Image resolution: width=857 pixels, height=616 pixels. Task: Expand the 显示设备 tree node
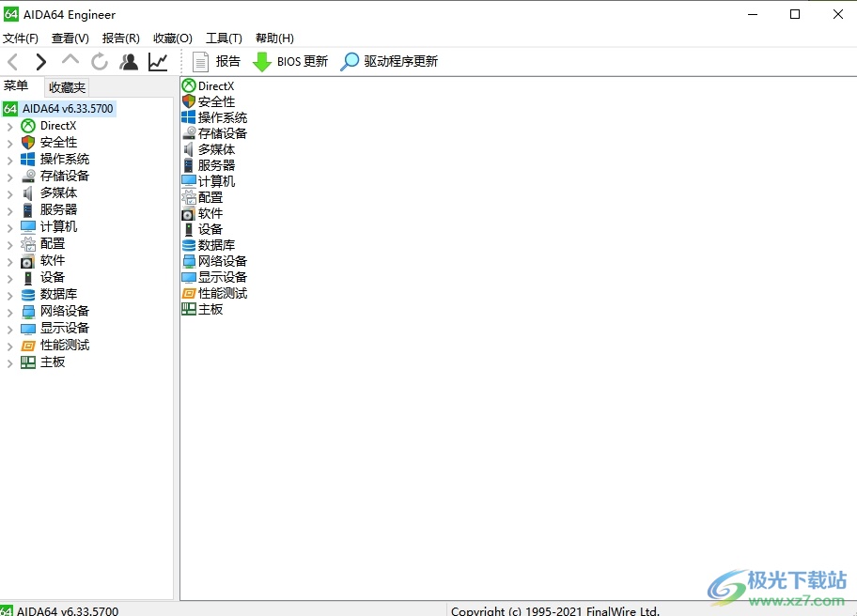click(9, 330)
